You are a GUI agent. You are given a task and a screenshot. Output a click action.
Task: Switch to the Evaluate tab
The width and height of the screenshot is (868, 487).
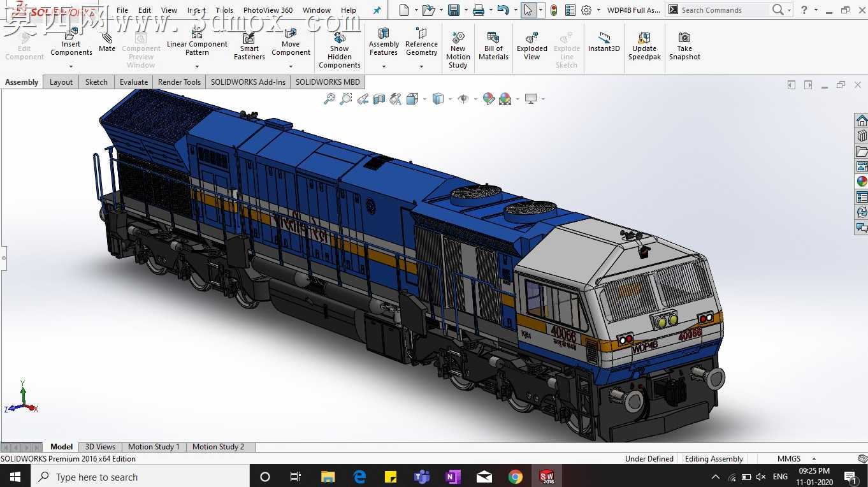click(x=134, y=82)
